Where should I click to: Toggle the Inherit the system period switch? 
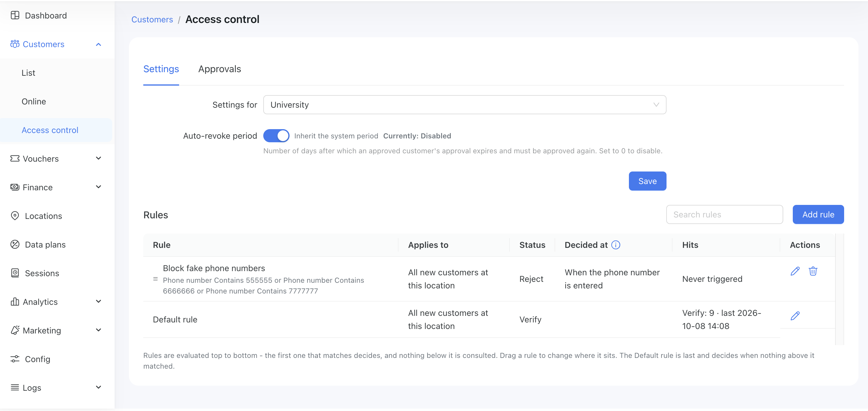tap(276, 136)
